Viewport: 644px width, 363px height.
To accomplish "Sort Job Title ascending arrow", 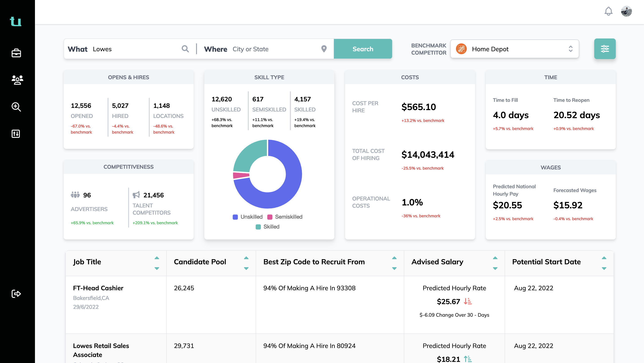I will 157,258.
